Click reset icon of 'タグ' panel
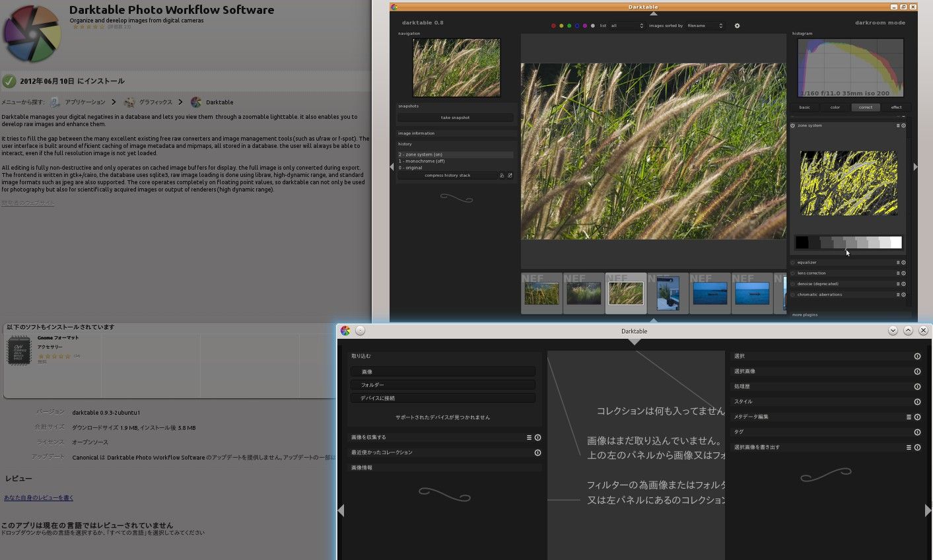Viewport: 933px width, 560px height. [917, 432]
